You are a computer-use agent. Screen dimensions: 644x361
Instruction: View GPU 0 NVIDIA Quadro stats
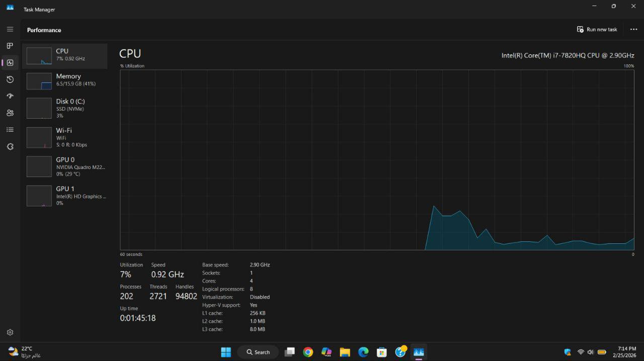pyautogui.click(x=64, y=166)
